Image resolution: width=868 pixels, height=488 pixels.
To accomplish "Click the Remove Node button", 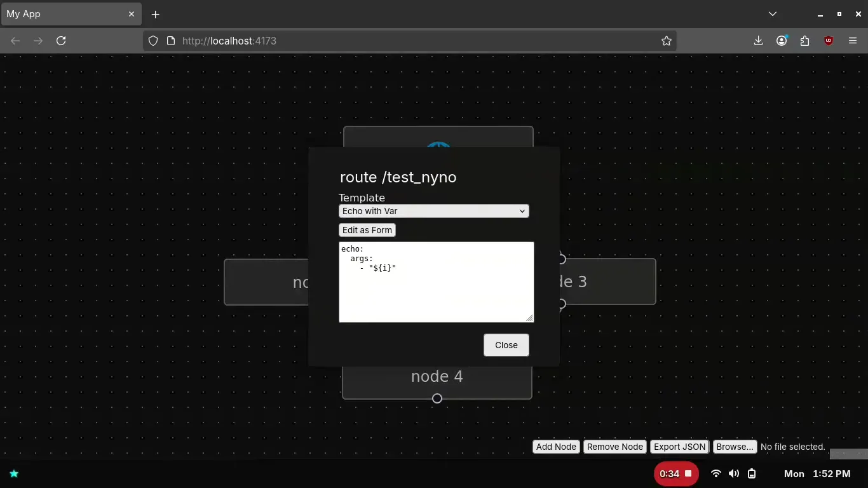I will tap(614, 447).
